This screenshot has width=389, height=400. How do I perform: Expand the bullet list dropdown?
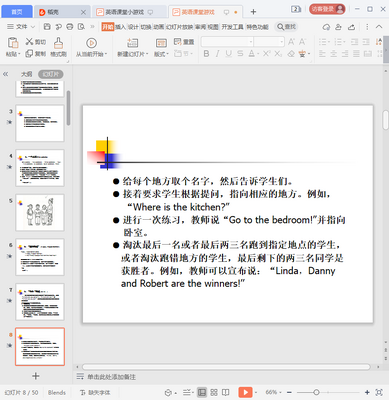click(328, 42)
